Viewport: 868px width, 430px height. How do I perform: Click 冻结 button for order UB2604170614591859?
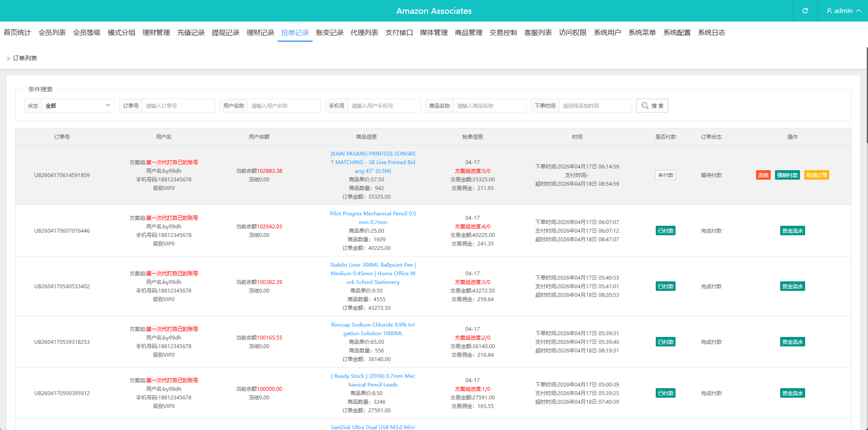coord(763,175)
